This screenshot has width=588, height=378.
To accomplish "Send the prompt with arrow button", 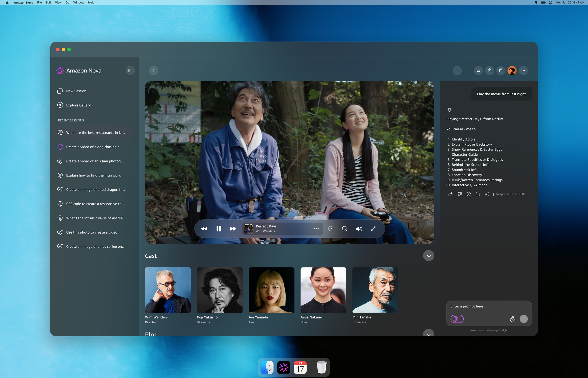I will point(524,319).
